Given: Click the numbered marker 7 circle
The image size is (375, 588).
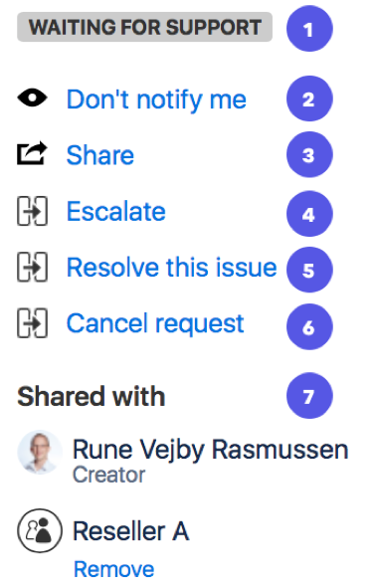Looking at the screenshot, I should point(309,396).
